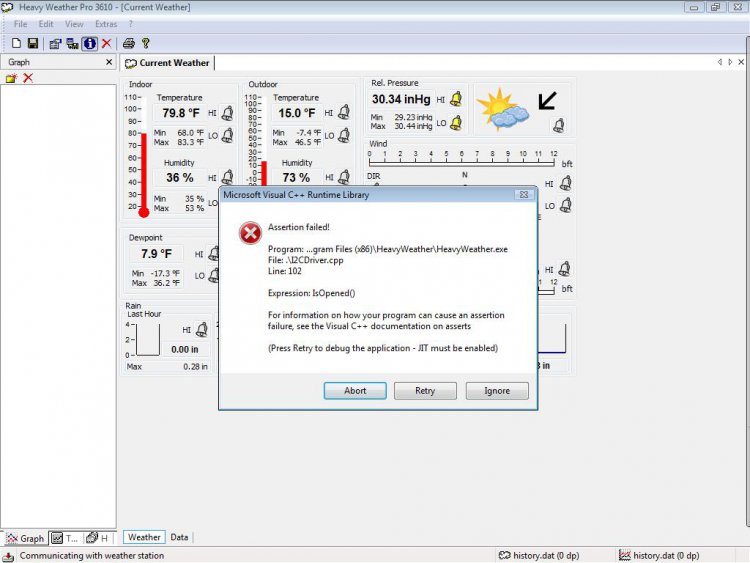Click the station connection toolbar icon
This screenshot has width=750, height=563.
click(x=73, y=44)
